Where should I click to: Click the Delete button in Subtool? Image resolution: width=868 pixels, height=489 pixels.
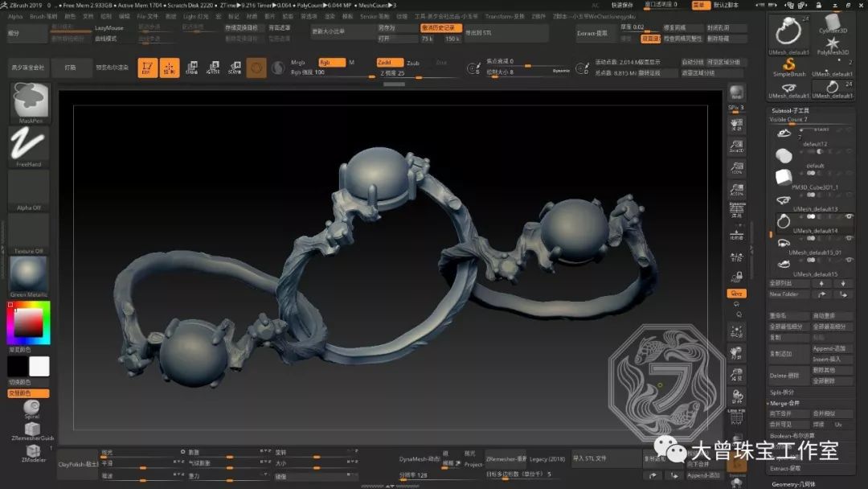[x=789, y=376]
